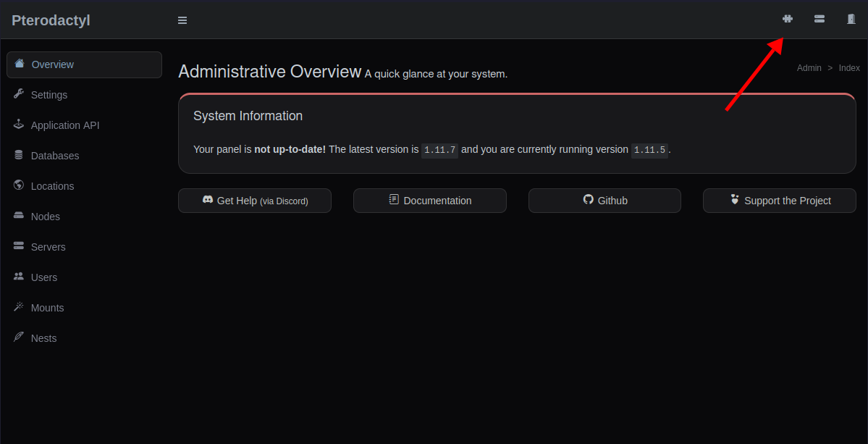Toggle the sidebar with the hamburger icon
Screen dimensions: 868x444
182,20
